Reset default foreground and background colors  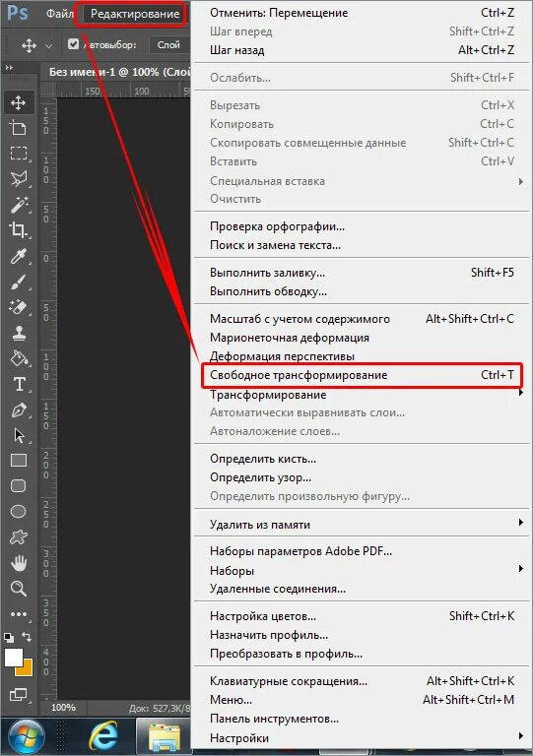pyautogui.click(x=9, y=638)
